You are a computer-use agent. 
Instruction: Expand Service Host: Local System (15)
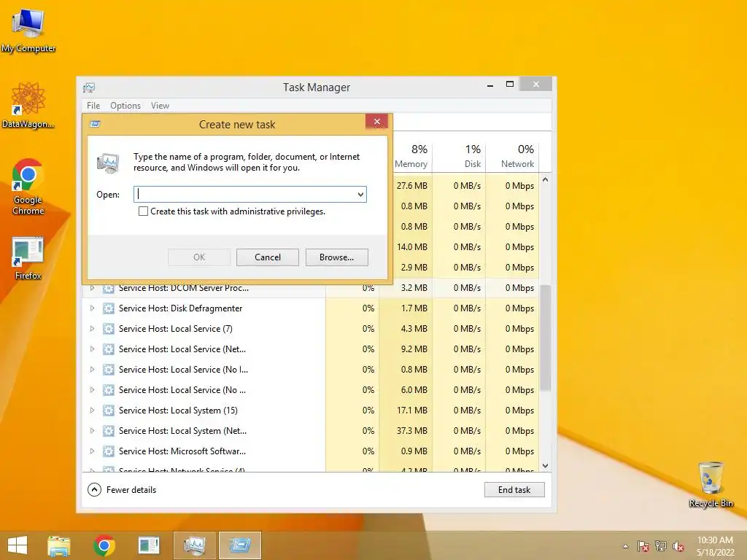93,411
